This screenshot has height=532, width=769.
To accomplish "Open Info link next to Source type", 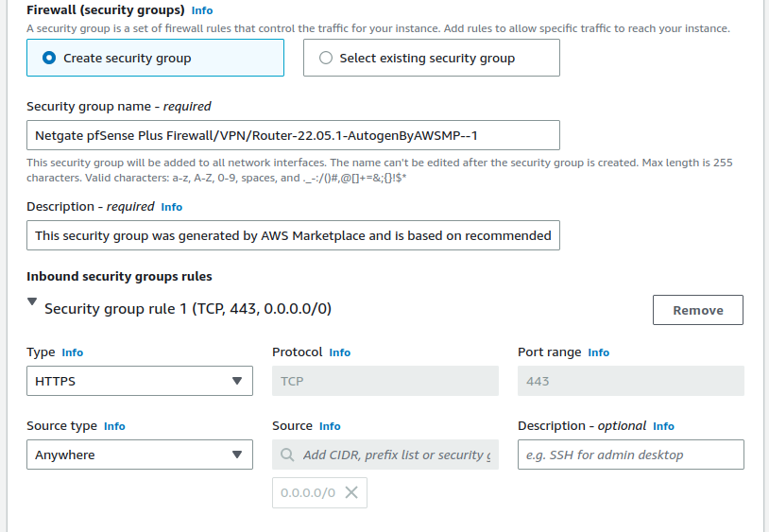I will 114,426.
